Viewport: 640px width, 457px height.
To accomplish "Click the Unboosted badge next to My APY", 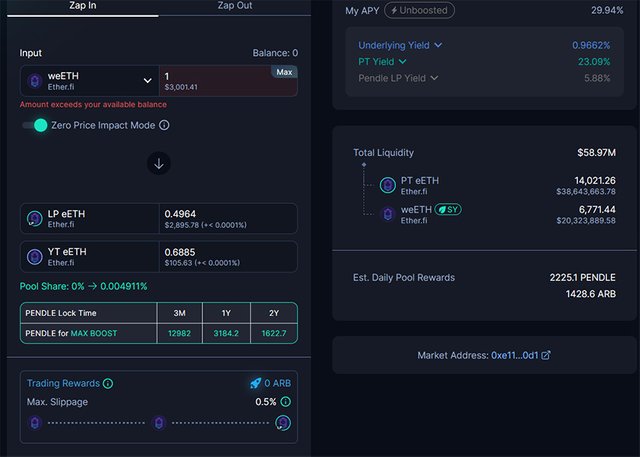I will click(x=419, y=10).
